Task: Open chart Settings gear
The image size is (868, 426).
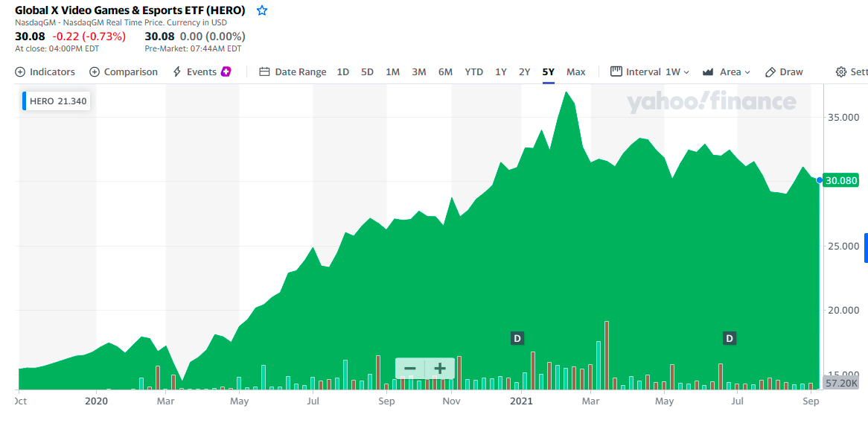Action: [841, 72]
